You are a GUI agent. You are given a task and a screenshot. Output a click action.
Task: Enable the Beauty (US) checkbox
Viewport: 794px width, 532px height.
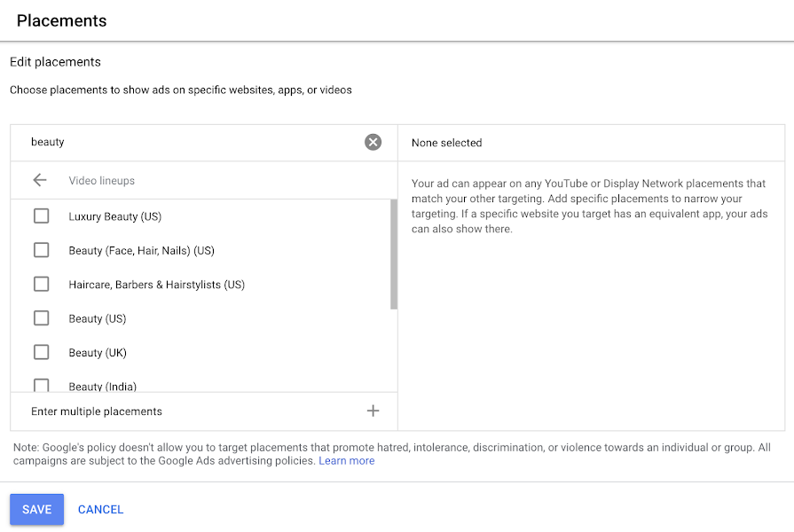41,318
